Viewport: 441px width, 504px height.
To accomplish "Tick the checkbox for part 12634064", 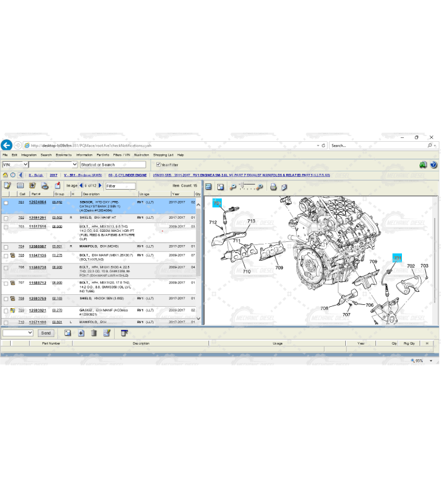I will pyautogui.click(x=6, y=203).
